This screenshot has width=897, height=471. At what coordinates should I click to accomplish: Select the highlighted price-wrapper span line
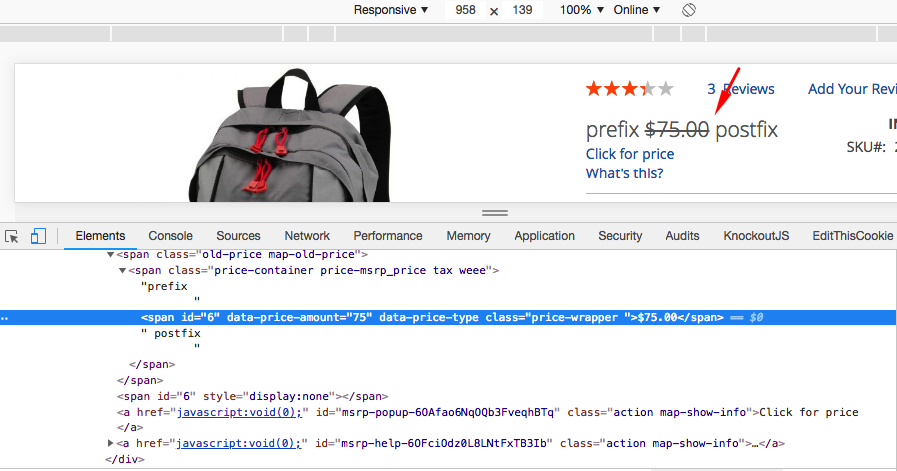pos(448,318)
